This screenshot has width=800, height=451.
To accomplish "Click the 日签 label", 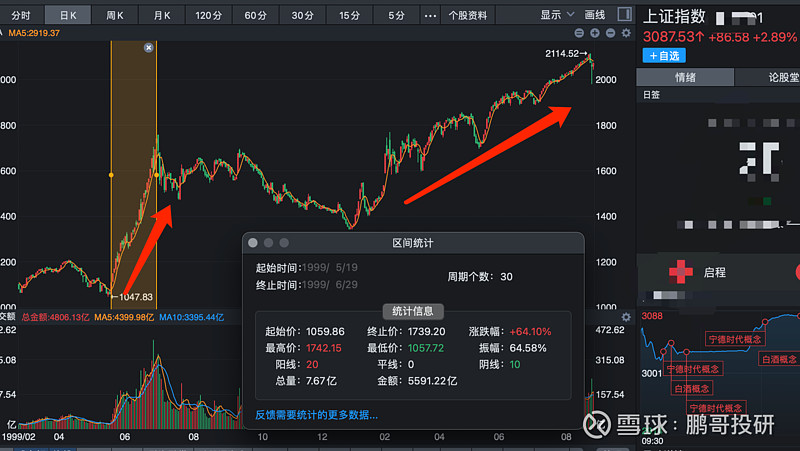I will coord(652,95).
